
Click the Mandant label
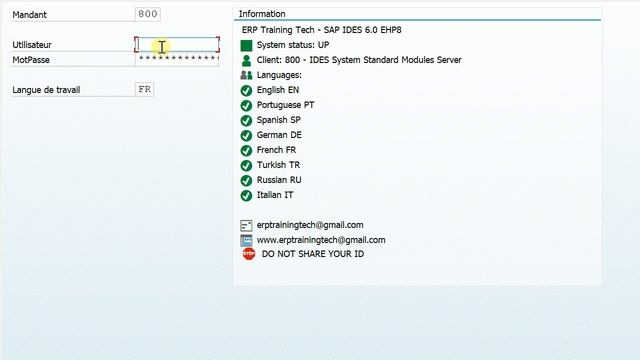[29, 15]
